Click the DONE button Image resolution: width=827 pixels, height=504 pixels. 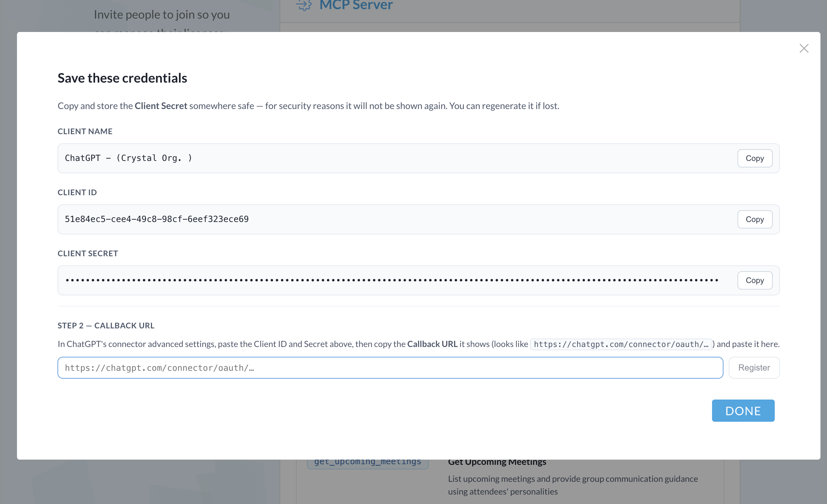tap(743, 410)
